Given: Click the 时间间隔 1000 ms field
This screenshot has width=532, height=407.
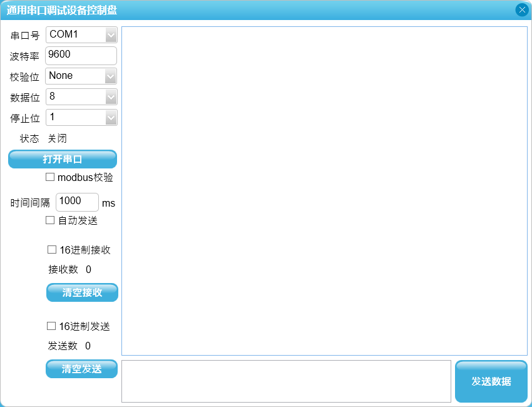Looking at the screenshot, I should coord(77,202).
